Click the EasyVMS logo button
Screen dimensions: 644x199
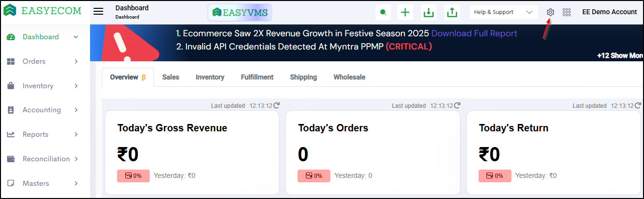[240, 13]
